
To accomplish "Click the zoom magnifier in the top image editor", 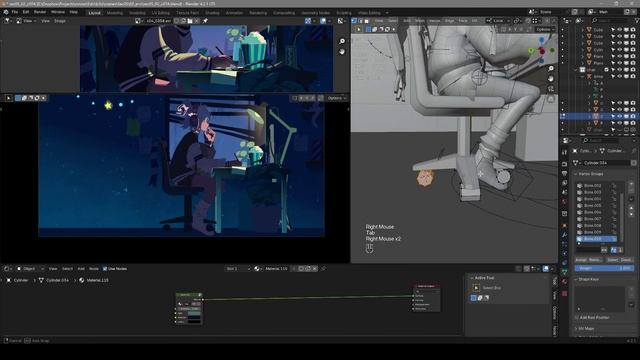I will coord(342,41).
